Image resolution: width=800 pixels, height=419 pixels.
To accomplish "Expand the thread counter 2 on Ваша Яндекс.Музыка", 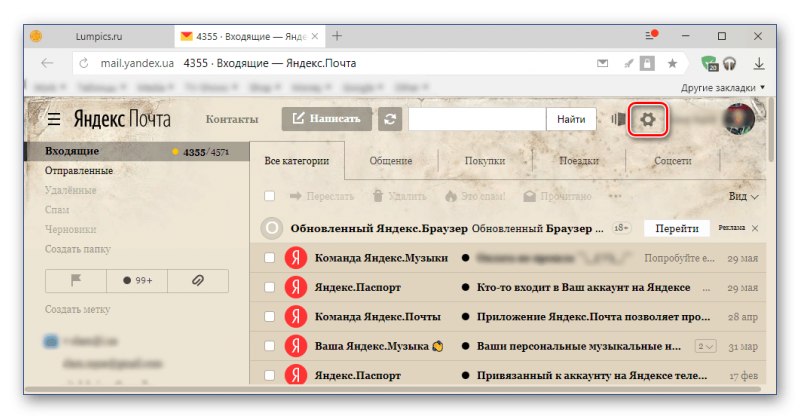I will (x=705, y=346).
